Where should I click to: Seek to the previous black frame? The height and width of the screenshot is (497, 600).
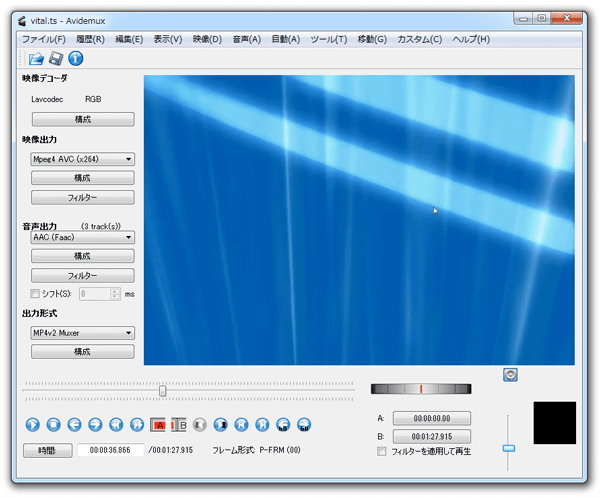(x=199, y=425)
